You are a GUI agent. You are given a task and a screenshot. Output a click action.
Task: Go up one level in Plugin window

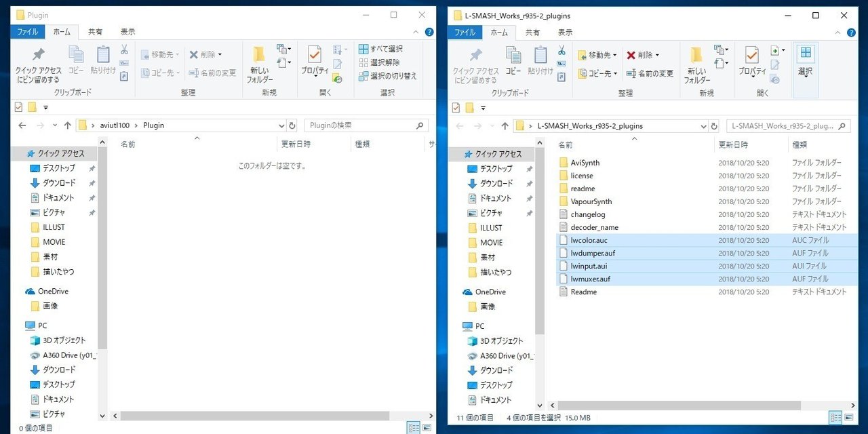tap(67, 125)
